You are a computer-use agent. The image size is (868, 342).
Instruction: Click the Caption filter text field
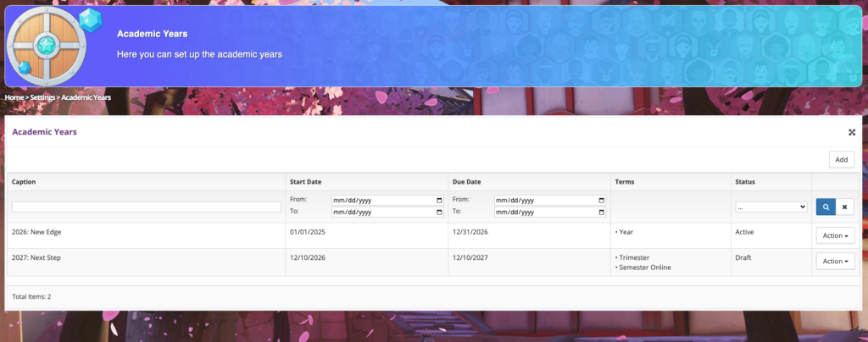coord(146,207)
